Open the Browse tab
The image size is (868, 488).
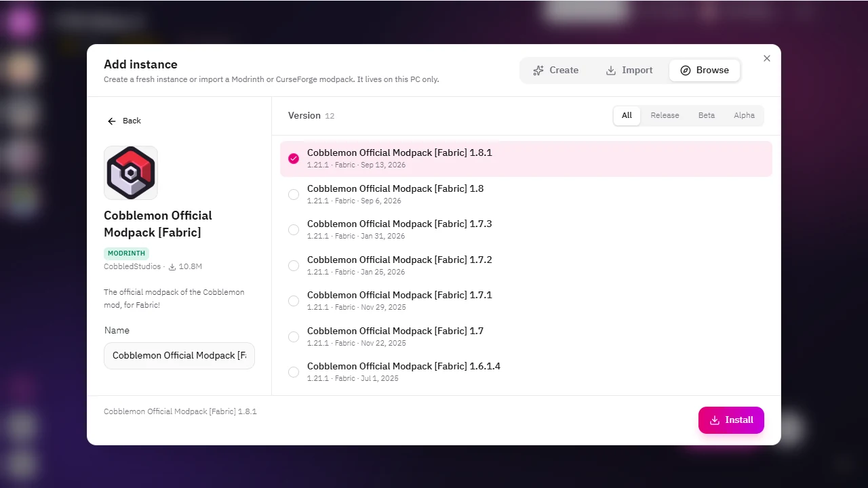705,70
